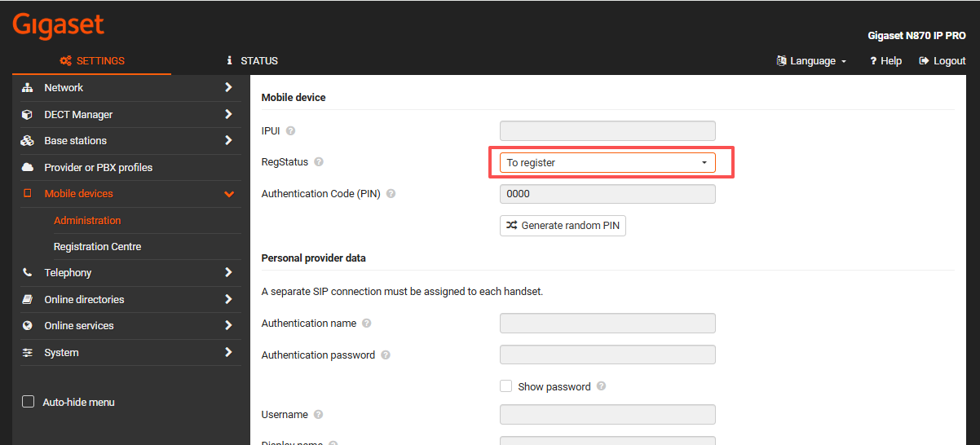Switch to the STATUS tab

tap(253, 61)
